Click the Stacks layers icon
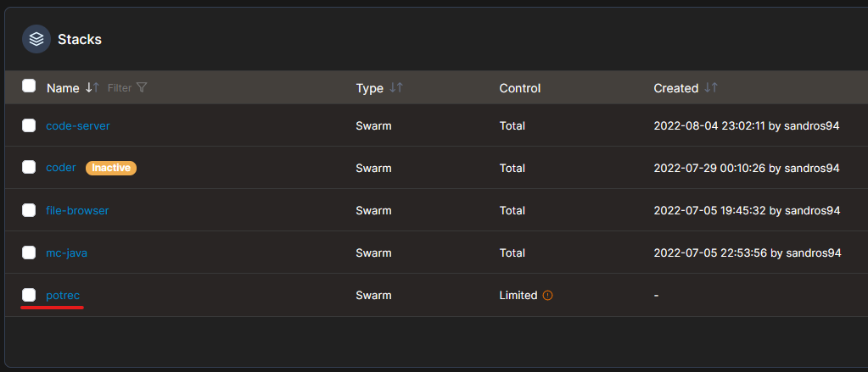Image resolution: width=868 pixels, height=372 pixels. (x=36, y=39)
